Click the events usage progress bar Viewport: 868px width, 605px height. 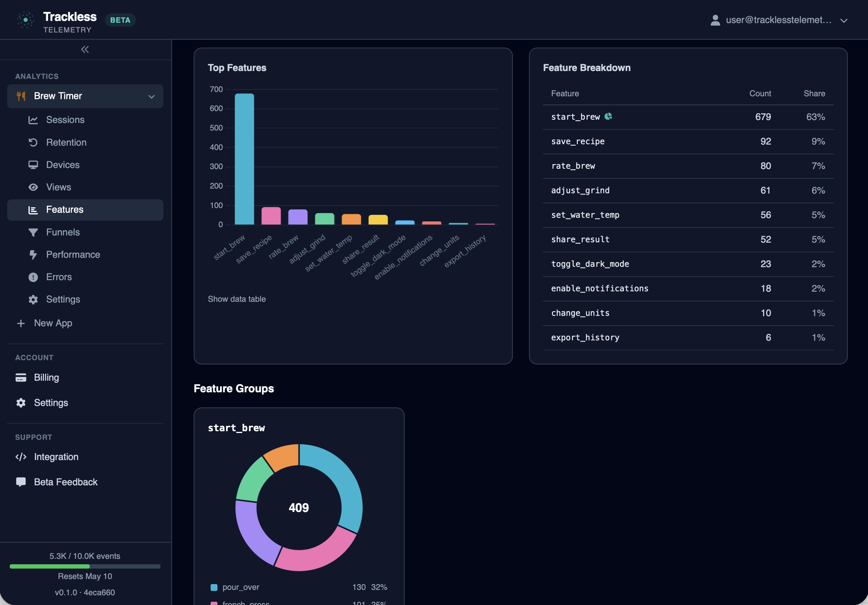click(85, 566)
